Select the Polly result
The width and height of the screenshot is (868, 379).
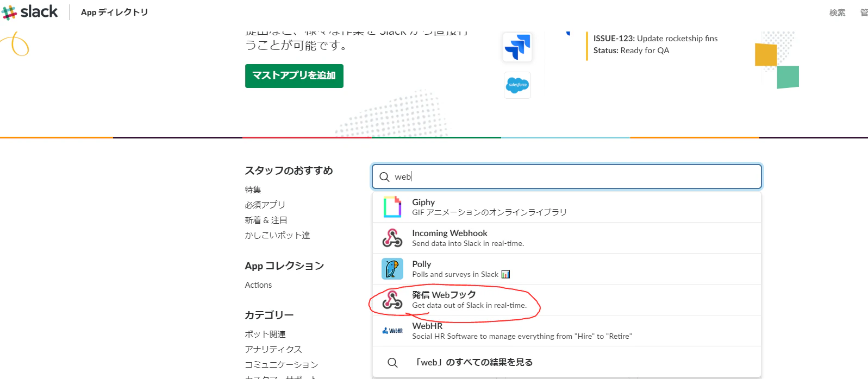pyautogui.click(x=566, y=269)
